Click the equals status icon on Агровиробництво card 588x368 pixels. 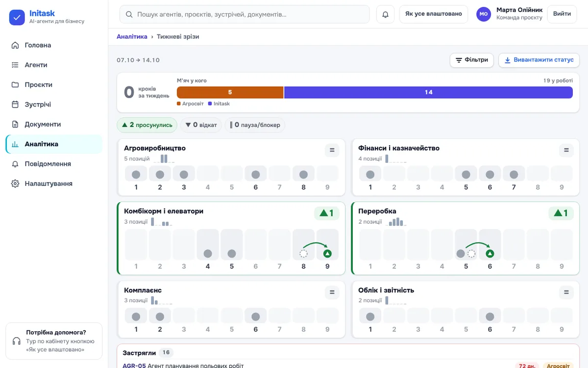point(332,151)
